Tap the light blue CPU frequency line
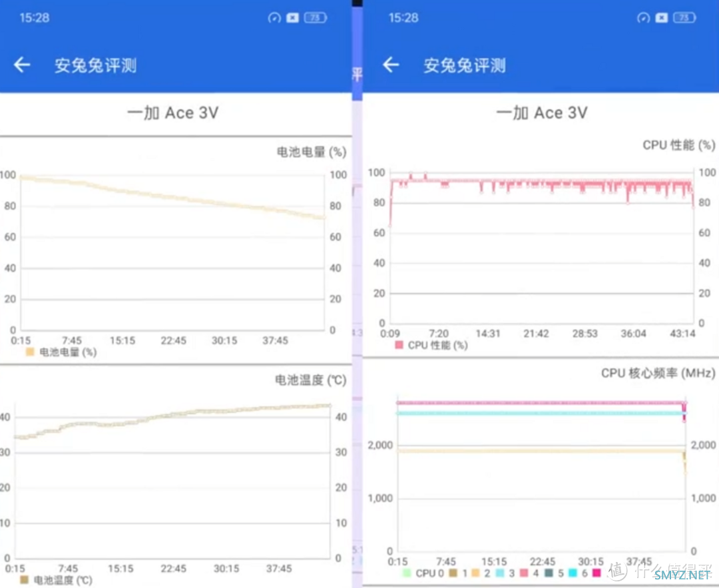The width and height of the screenshot is (719, 588). [x=541, y=414]
